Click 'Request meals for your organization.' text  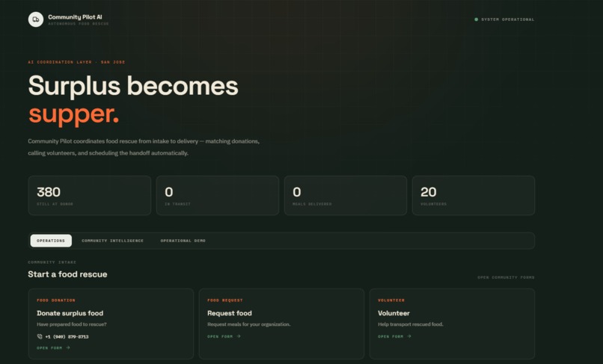[249, 324]
